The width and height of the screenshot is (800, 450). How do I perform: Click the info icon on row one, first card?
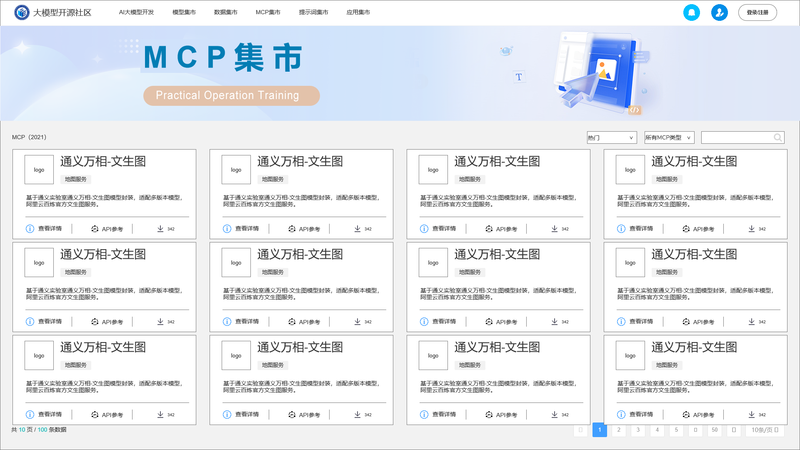coord(30,229)
